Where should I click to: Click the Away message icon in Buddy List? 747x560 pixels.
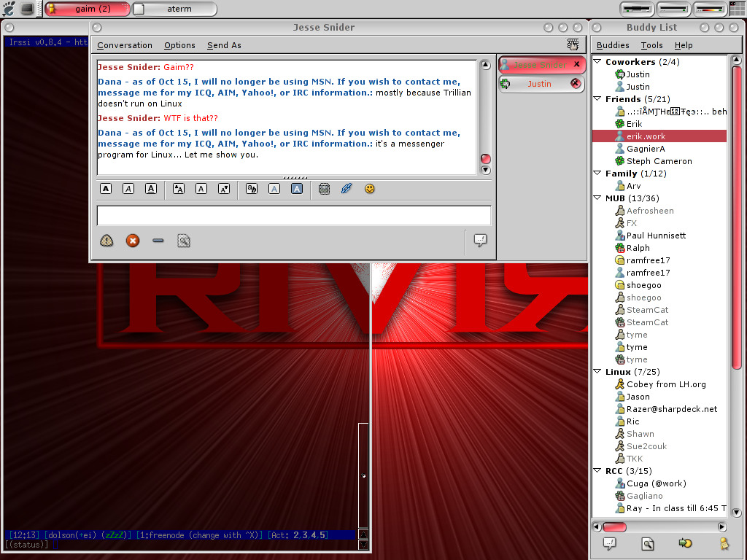click(x=724, y=543)
